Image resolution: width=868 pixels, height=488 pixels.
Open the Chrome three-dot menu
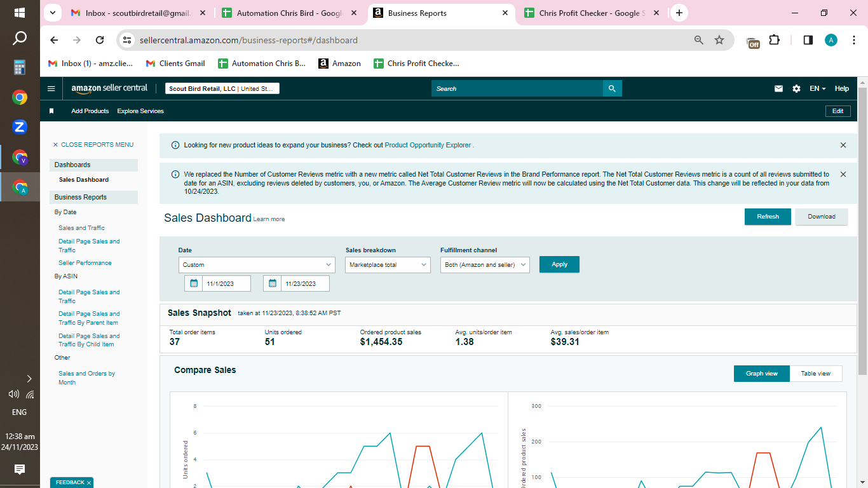(854, 40)
